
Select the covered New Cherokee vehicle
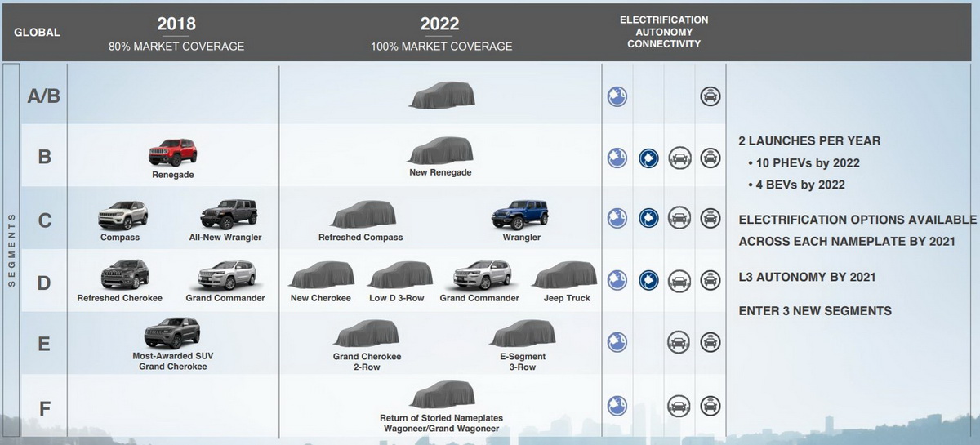(321, 275)
